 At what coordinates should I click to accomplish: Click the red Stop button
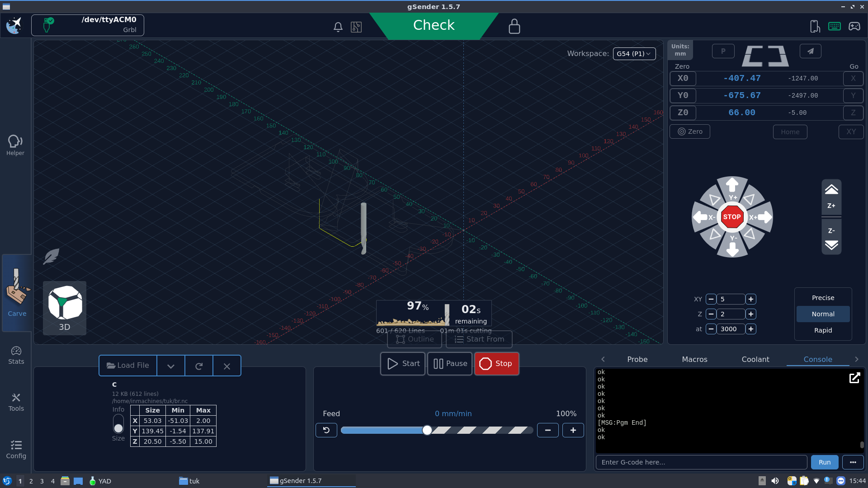pos(496,364)
